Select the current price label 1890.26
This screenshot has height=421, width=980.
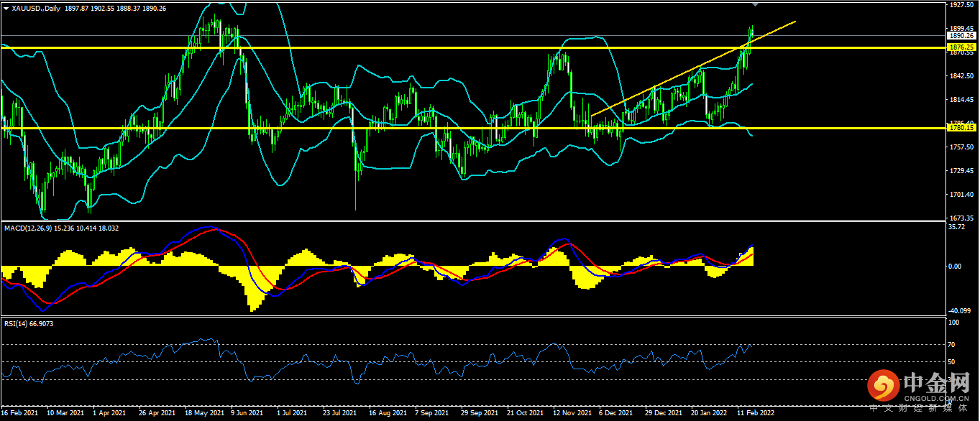[961, 35]
